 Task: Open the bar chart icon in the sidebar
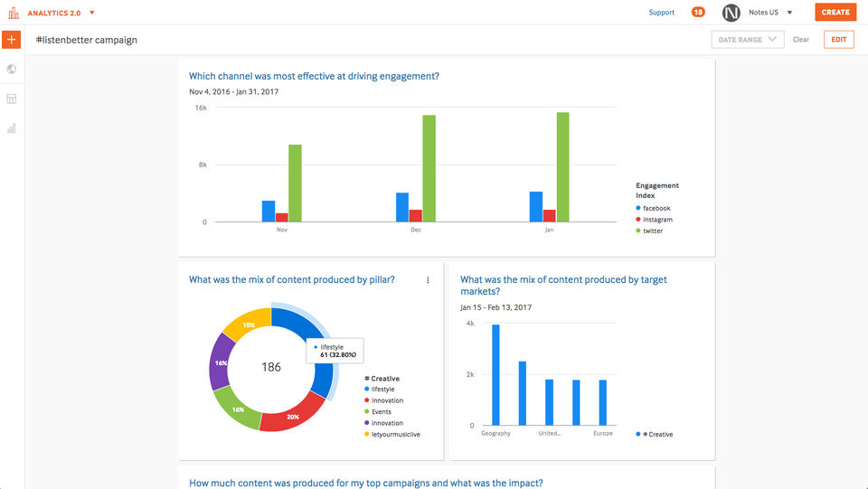point(12,128)
